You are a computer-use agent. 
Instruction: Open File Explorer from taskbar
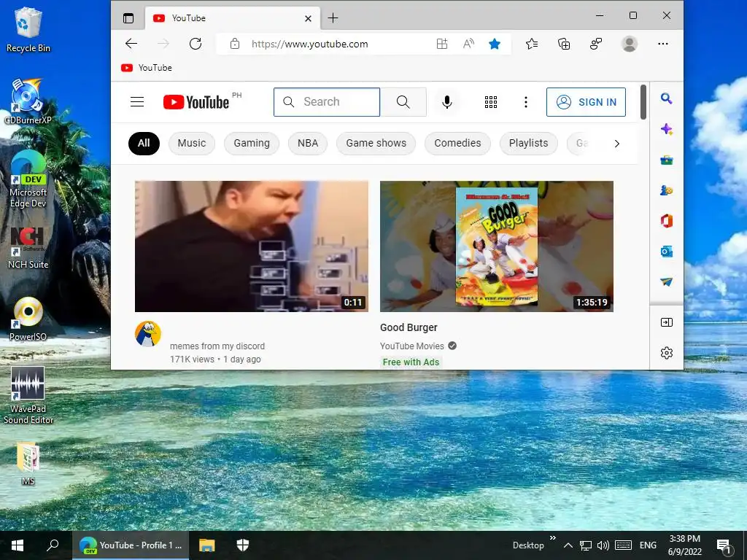pyautogui.click(x=206, y=545)
